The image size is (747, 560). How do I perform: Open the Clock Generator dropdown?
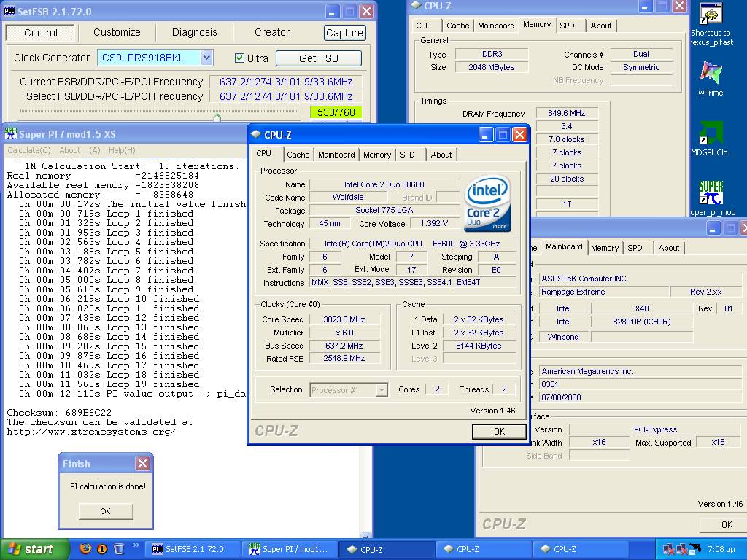(x=206, y=58)
